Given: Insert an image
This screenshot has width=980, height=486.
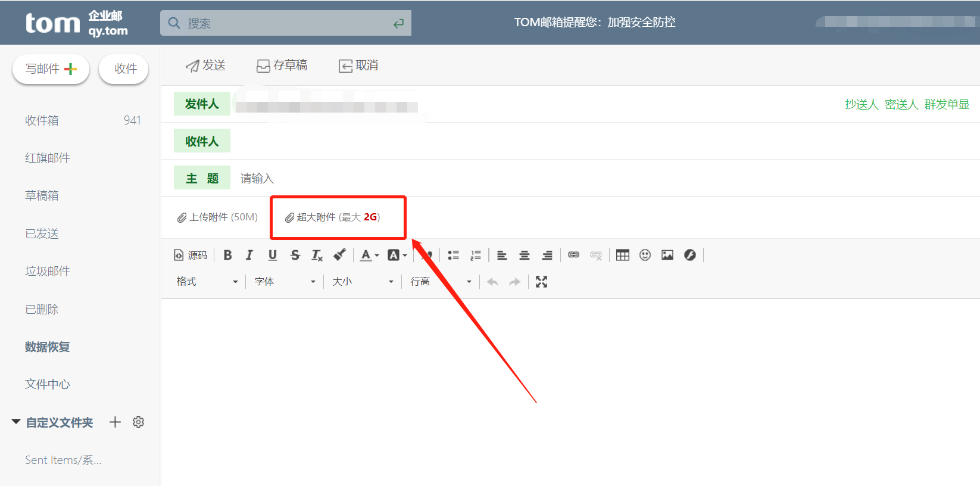Looking at the screenshot, I should [x=667, y=255].
